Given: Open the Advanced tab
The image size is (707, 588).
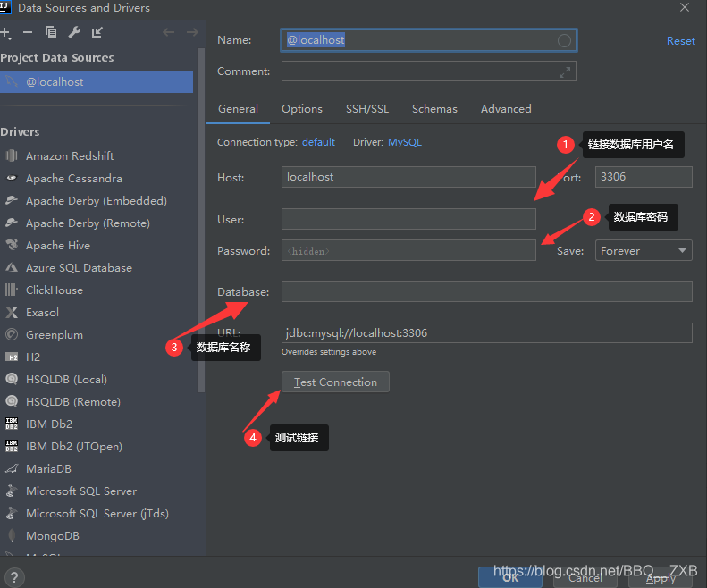Looking at the screenshot, I should click(x=506, y=109).
